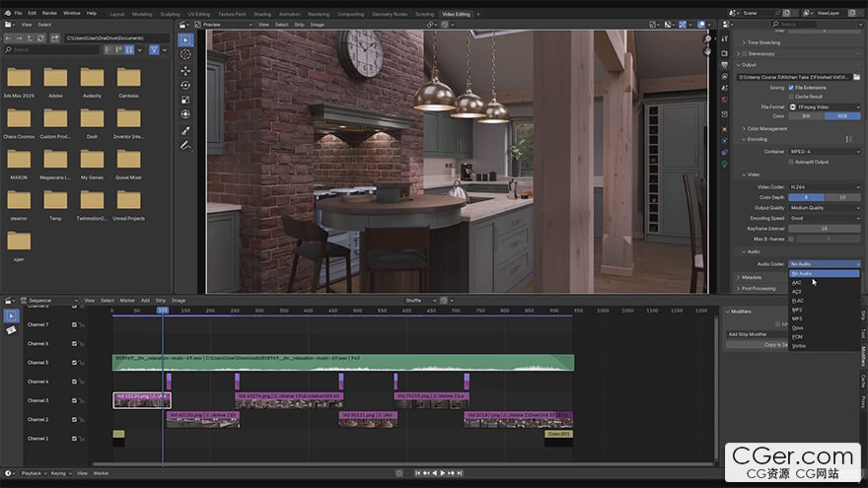Click the Keyframe Interval value field
Screen dimensions: 868x488
click(x=823, y=229)
